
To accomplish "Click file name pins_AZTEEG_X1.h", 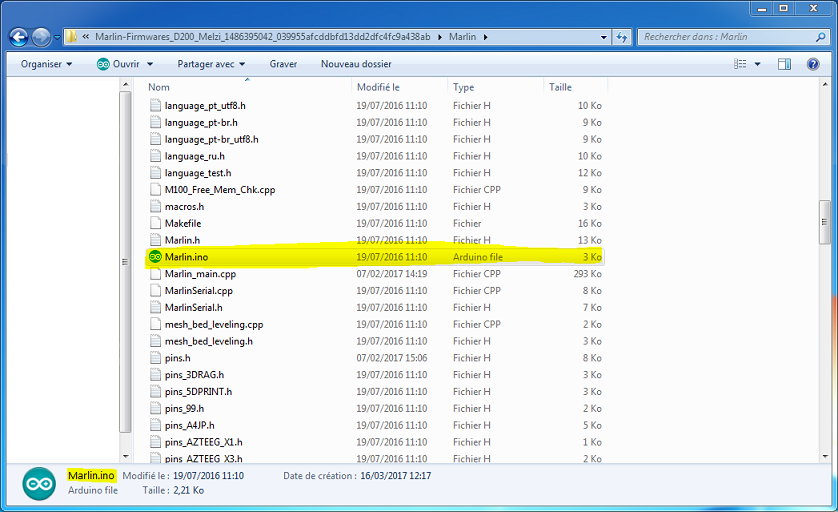I will (204, 443).
